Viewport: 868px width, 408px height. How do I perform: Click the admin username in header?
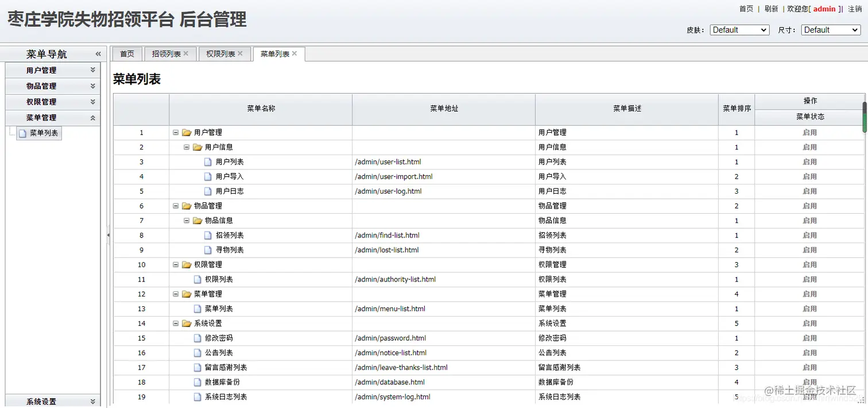824,9
